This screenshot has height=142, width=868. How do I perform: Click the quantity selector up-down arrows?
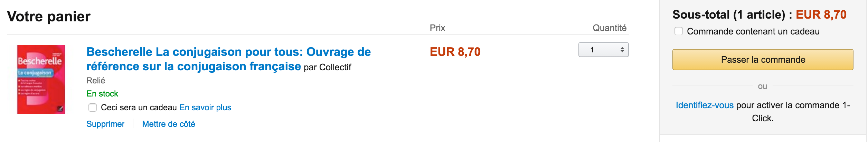622,50
